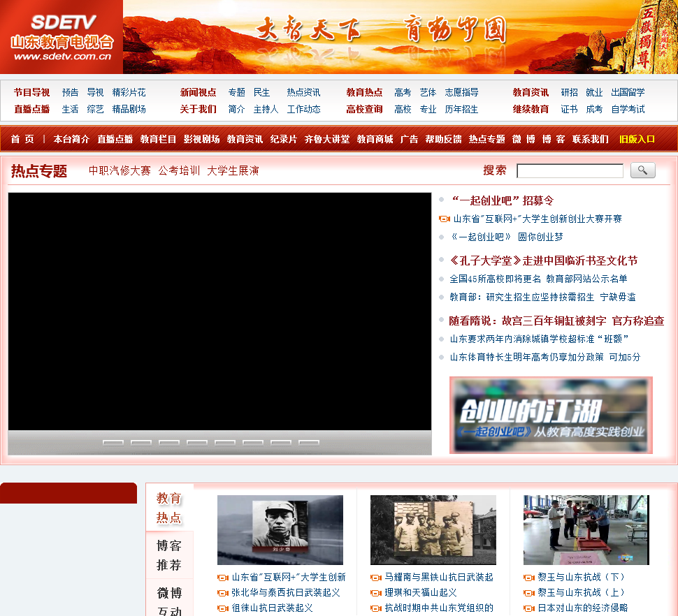Click 志愿指导 link
Screen dimensions: 678x616
coord(461,92)
